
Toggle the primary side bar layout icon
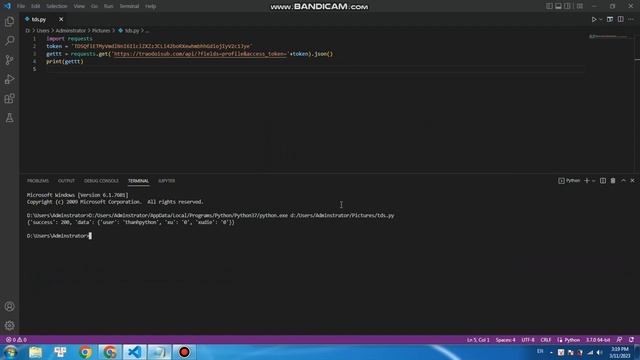(x=549, y=6)
